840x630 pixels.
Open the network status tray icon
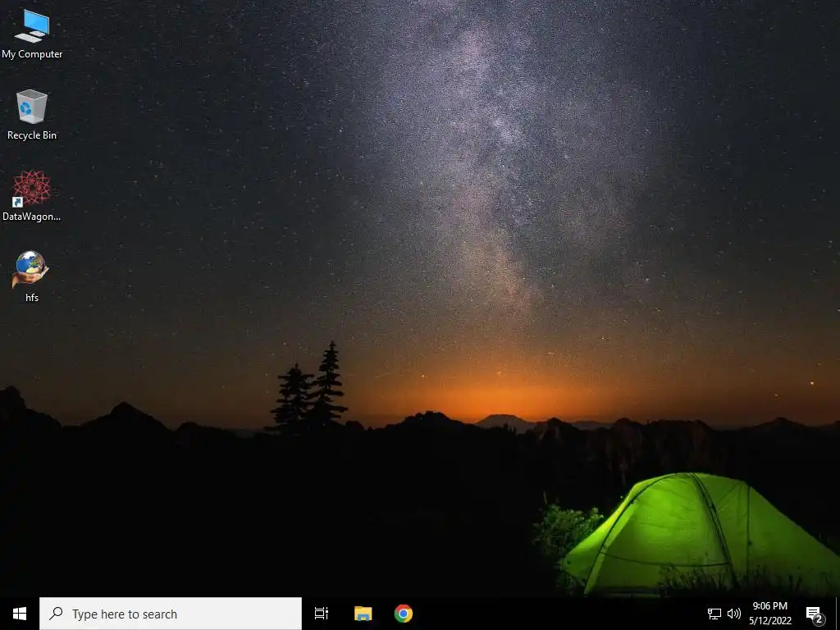pyautogui.click(x=714, y=614)
